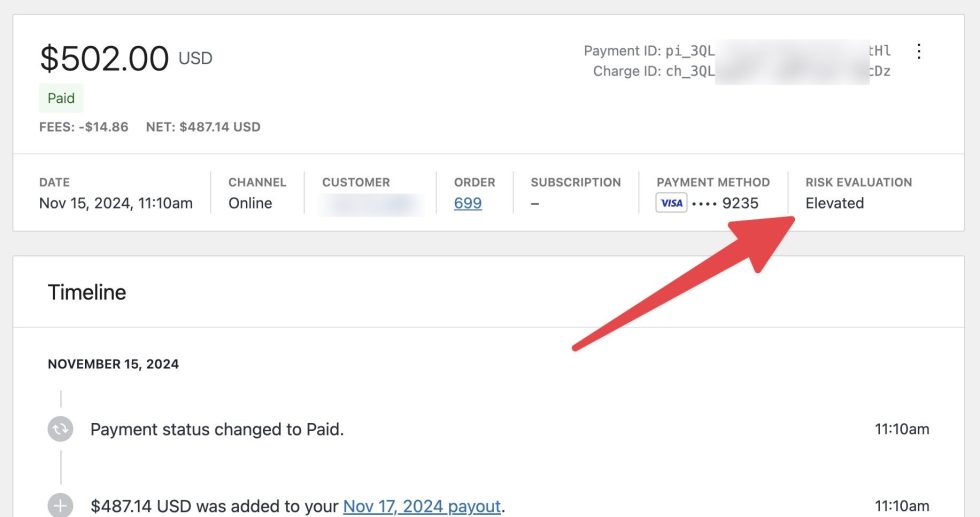Click the Visa card logo icon

[671, 203]
